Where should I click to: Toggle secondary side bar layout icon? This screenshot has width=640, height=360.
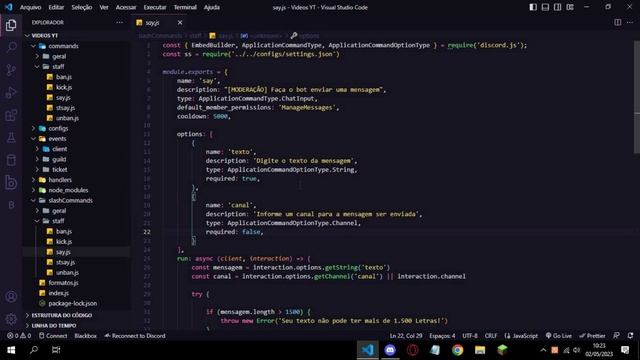[x=558, y=7]
